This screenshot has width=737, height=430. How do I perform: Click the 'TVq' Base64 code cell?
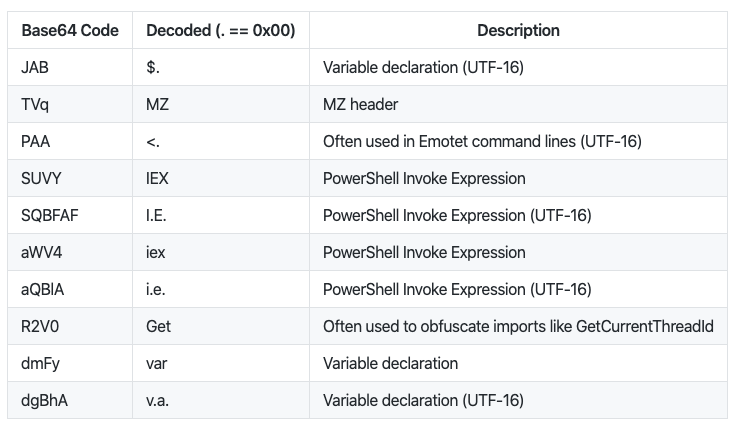click(x=36, y=105)
